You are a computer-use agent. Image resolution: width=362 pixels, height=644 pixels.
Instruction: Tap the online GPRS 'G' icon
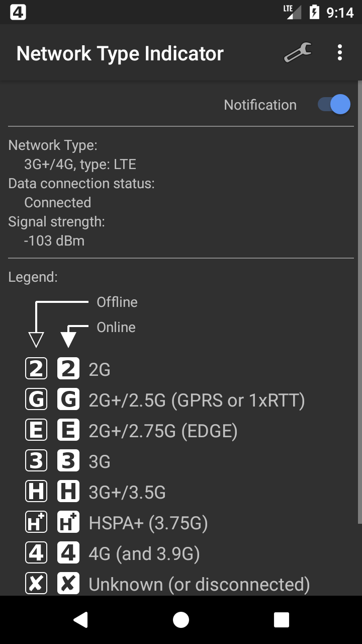[68, 400]
